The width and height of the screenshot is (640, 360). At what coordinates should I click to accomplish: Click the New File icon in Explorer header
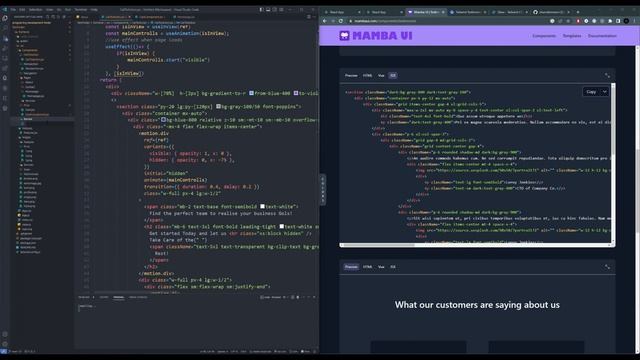[x=47, y=17]
